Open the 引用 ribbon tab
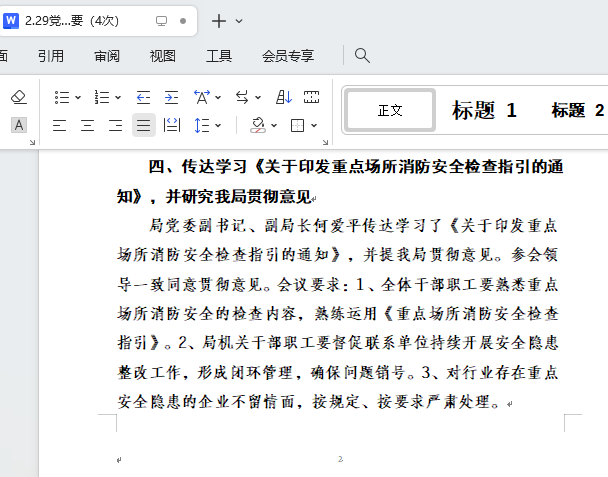This screenshot has height=477, width=608. tap(51, 56)
